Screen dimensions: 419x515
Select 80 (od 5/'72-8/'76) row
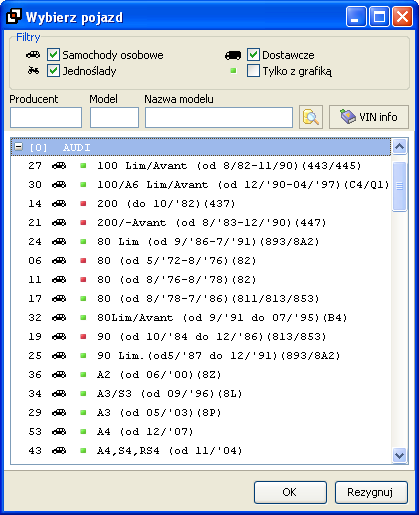click(201, 261)
